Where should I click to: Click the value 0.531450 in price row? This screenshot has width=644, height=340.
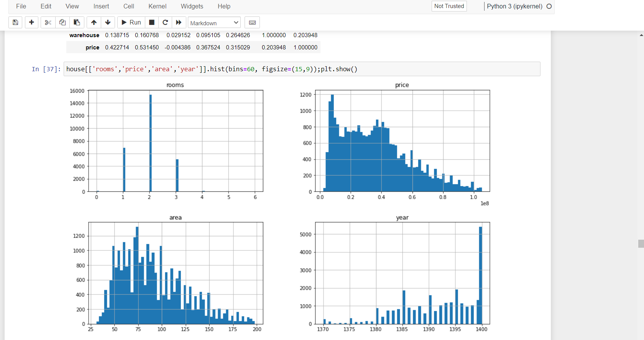[x=147, y=47]
